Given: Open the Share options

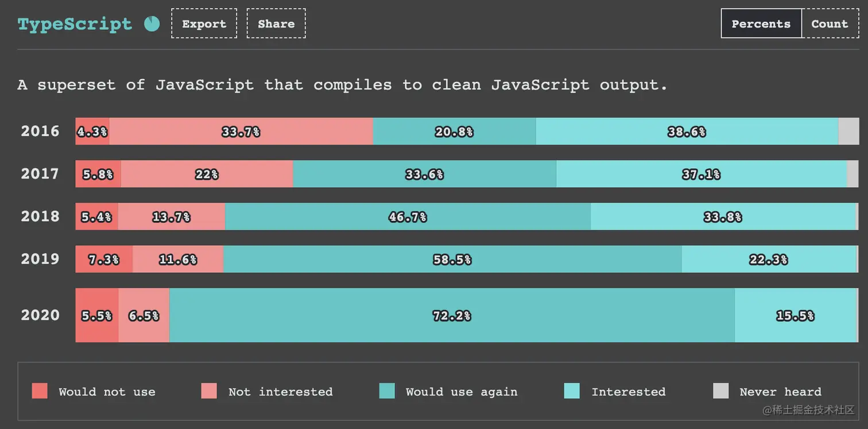Looking at the screenshot, I should click(x=276, y=24).
